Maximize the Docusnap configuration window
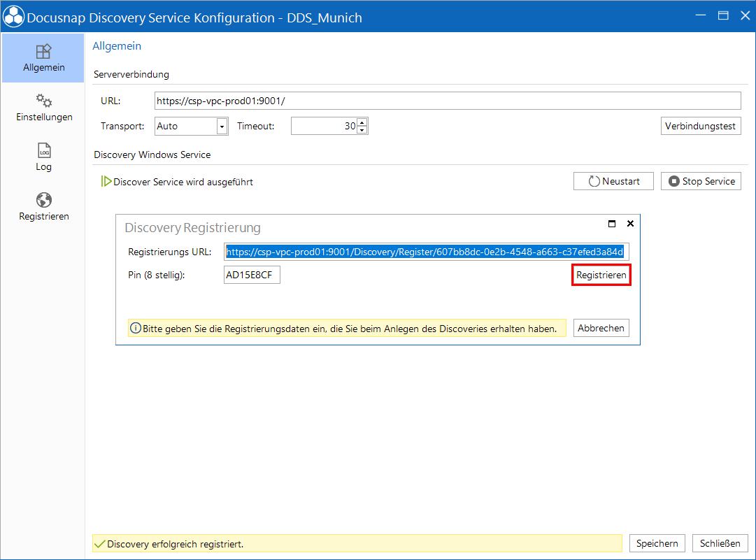 pyautogui.click(x=723, y=15)
